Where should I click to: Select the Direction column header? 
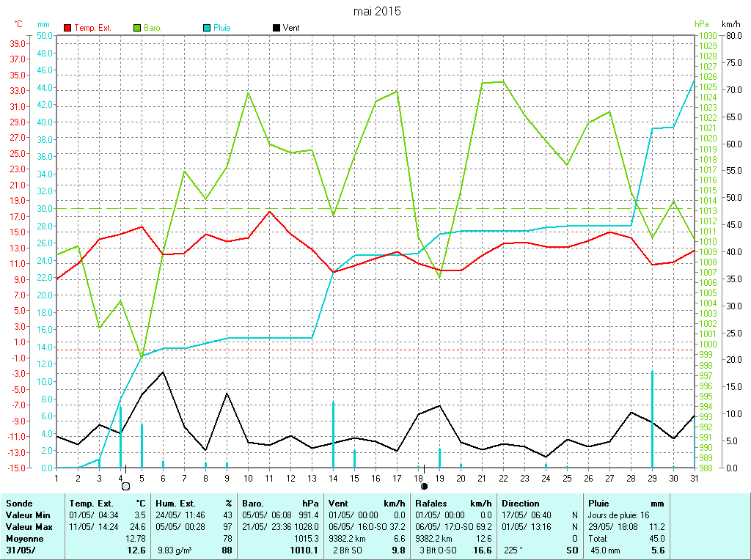[x=521, y=504]
